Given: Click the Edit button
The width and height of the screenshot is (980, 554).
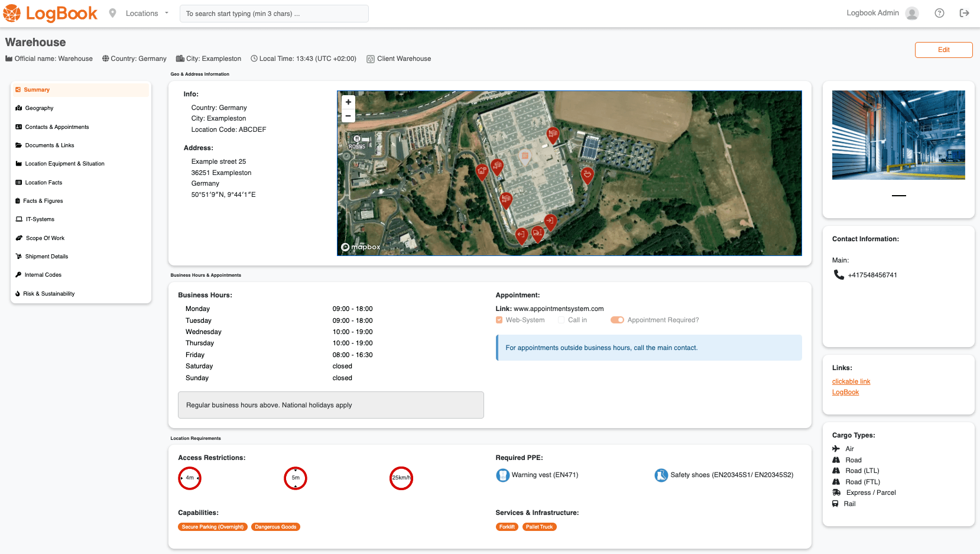Looking at the screenshot, I should click(x=943, y=50).
